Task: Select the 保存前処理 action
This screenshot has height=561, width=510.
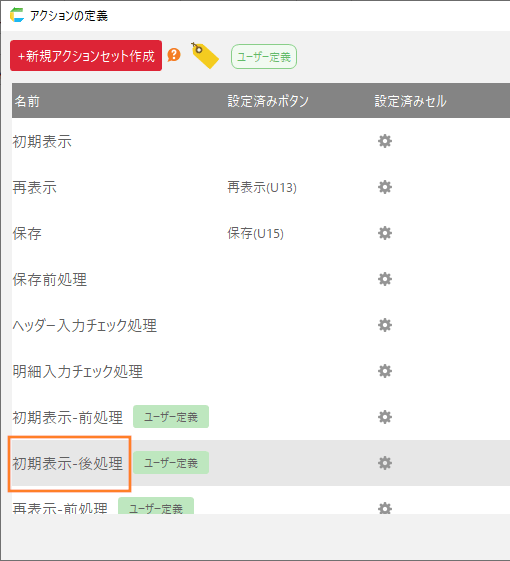Action: point(49,279)
